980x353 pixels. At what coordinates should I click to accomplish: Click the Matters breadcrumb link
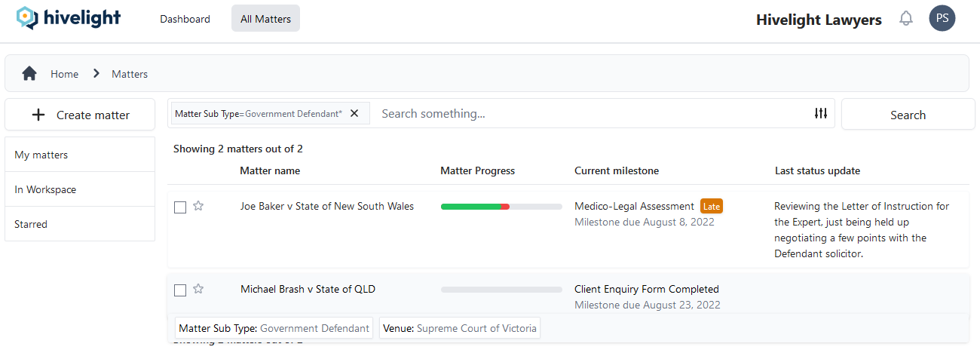[130, 74]
